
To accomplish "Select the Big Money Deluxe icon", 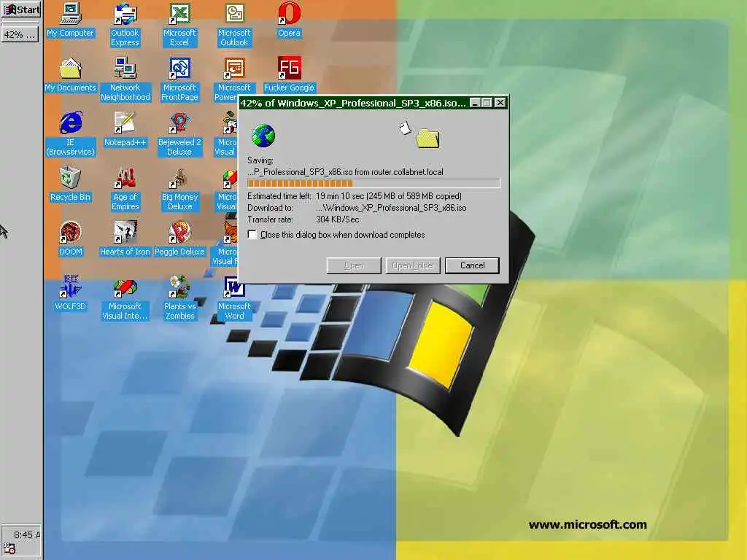I will (179, 189).
